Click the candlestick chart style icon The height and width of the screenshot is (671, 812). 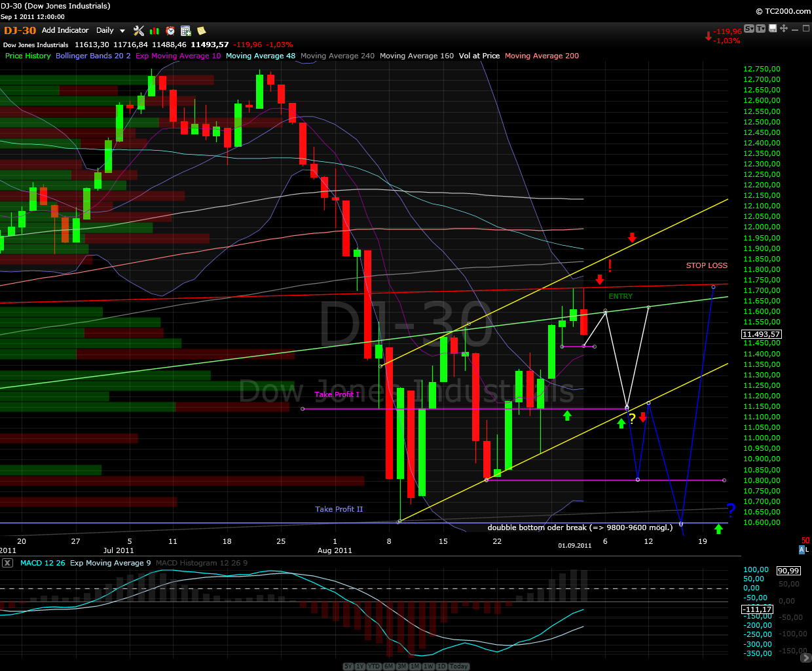[154, 31]
